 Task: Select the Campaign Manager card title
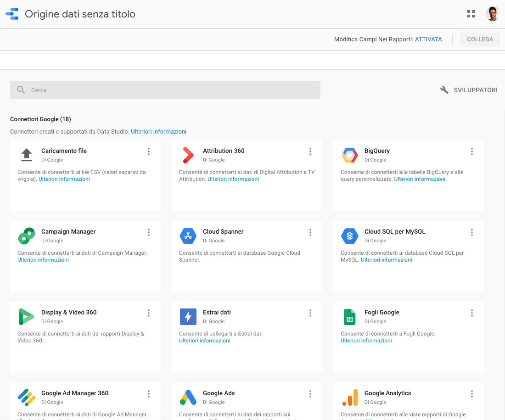tap(68, 232)
